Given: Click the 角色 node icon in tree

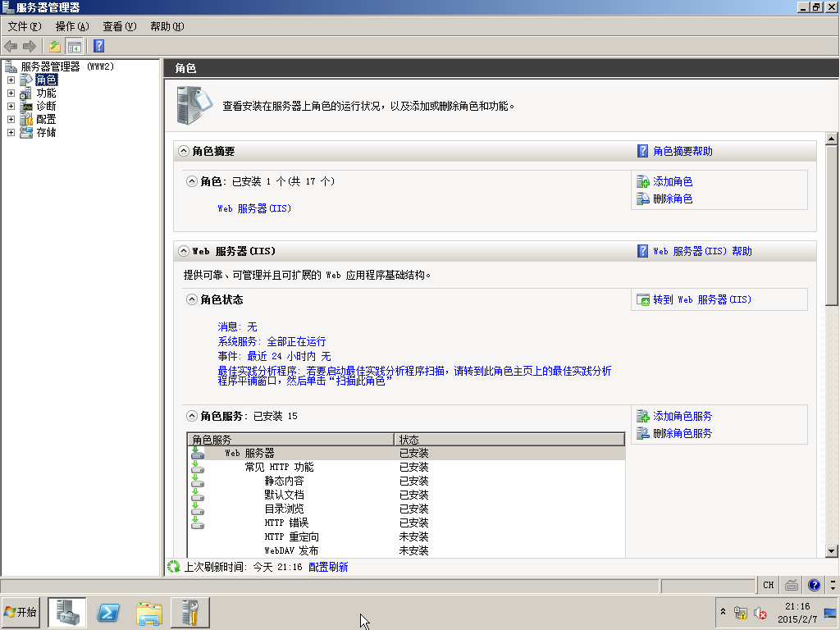Looking at the screenshot, I should pos(25,80).
